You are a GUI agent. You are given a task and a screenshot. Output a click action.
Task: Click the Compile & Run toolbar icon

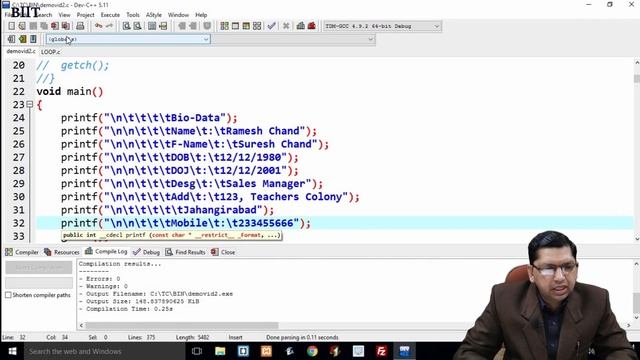246,26
